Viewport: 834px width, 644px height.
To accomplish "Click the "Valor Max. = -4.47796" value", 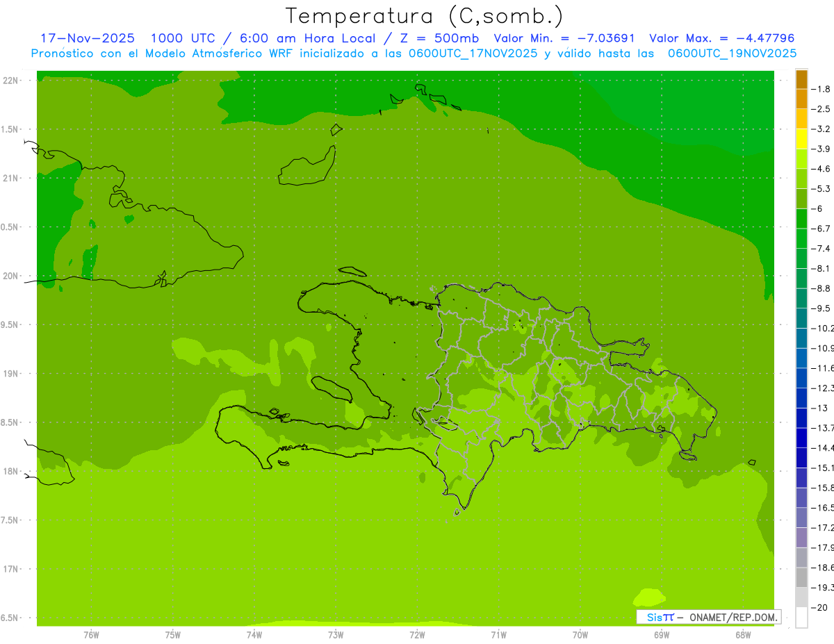I will coord(721,38).
